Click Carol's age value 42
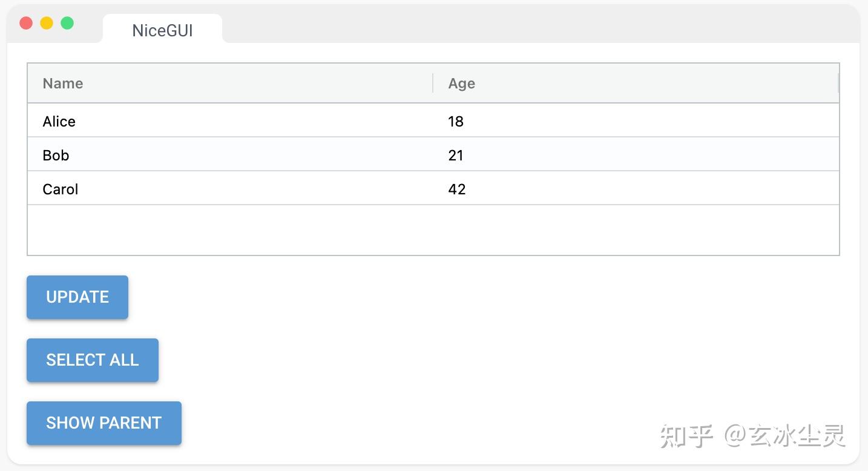The image size is (868, 471). pyautogui.click(x=456, y=189)
